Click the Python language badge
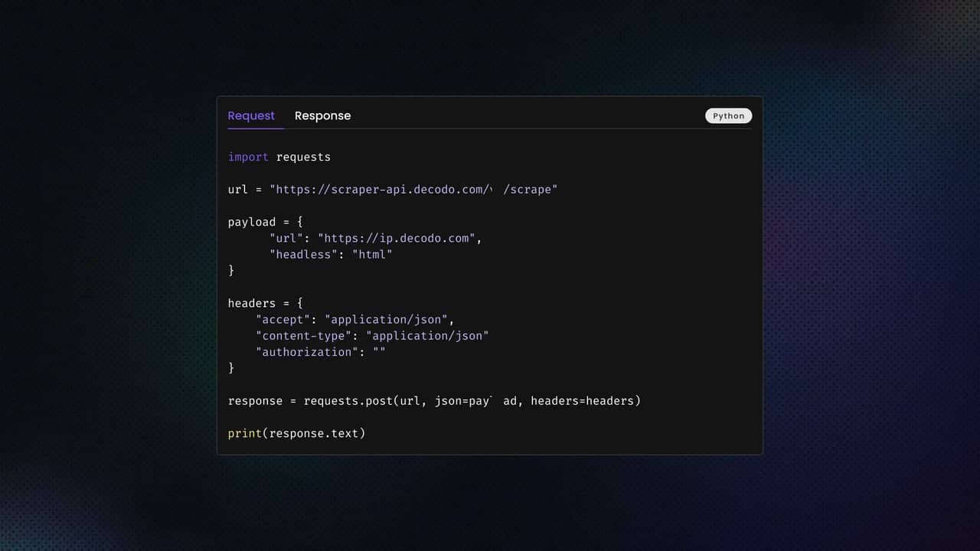This screenshot has height=551, width=980. click(728, 116)
